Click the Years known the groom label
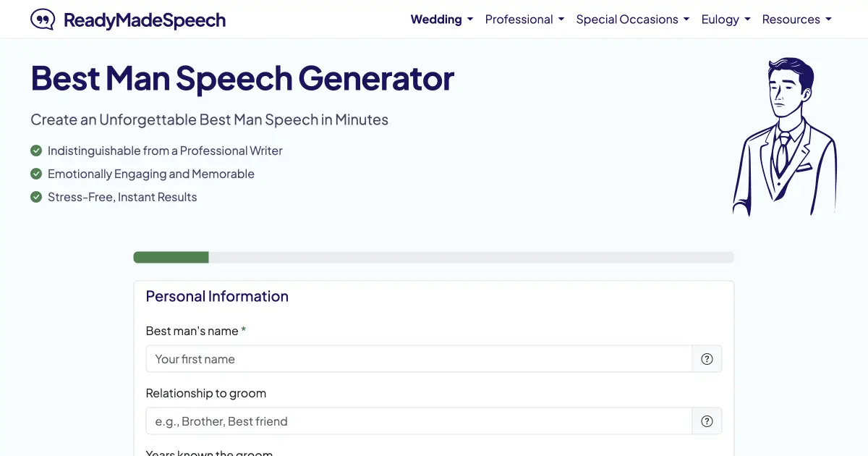The image size is (868, 456). [208, 452]
